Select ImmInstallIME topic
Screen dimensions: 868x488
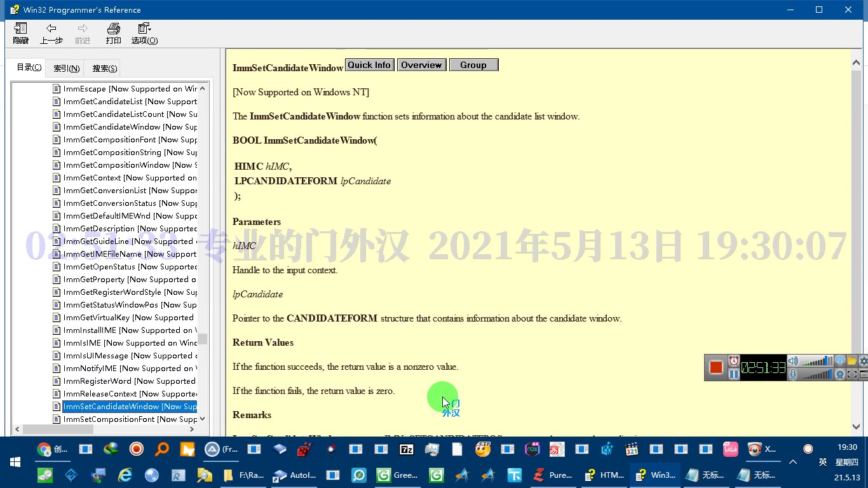[x=130, y=330]
